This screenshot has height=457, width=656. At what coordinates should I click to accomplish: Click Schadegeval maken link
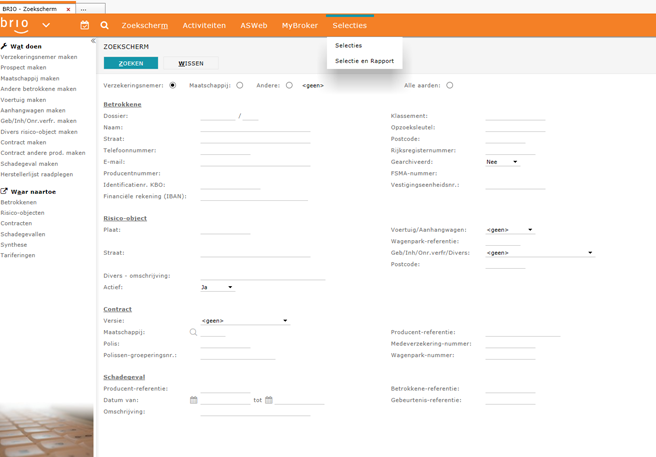pyautogui.click(x=29, y=164)
